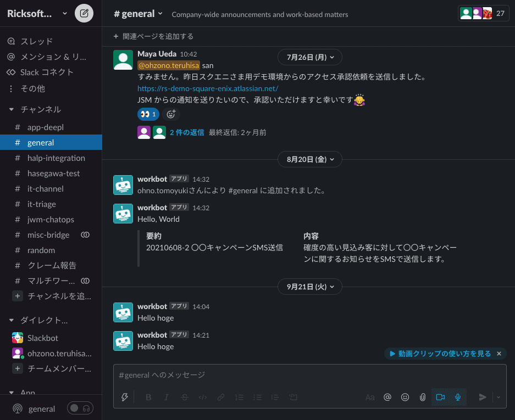Open the rs-demo-square-enix.atlassian.net link
Image resolution: width=515 pixels, height=420 pixels.
pos(208,88)
